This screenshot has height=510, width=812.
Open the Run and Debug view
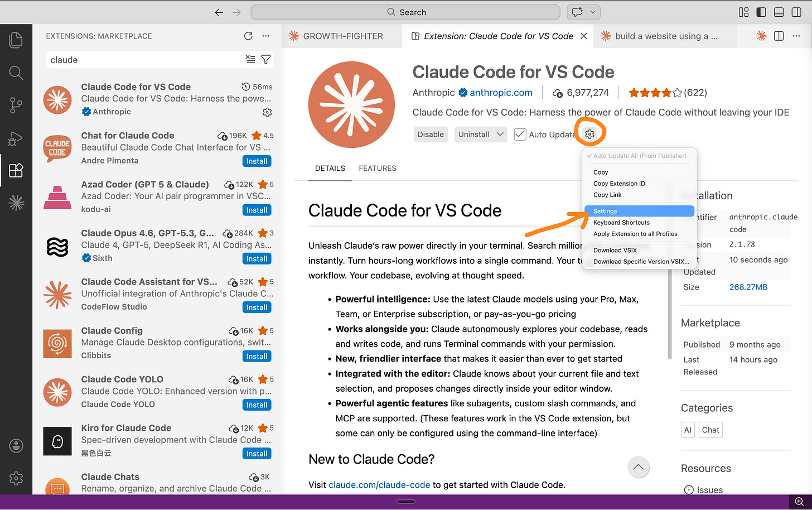point(16,138)
